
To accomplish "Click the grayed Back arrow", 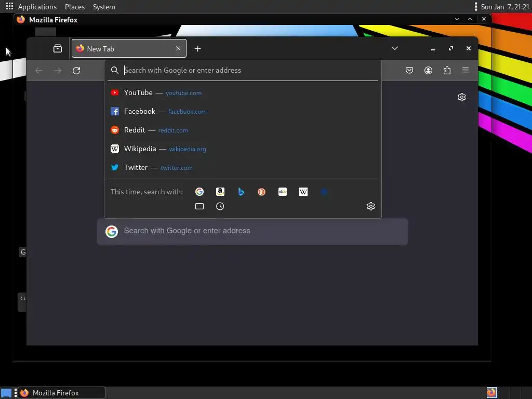I will click(39, 71).
